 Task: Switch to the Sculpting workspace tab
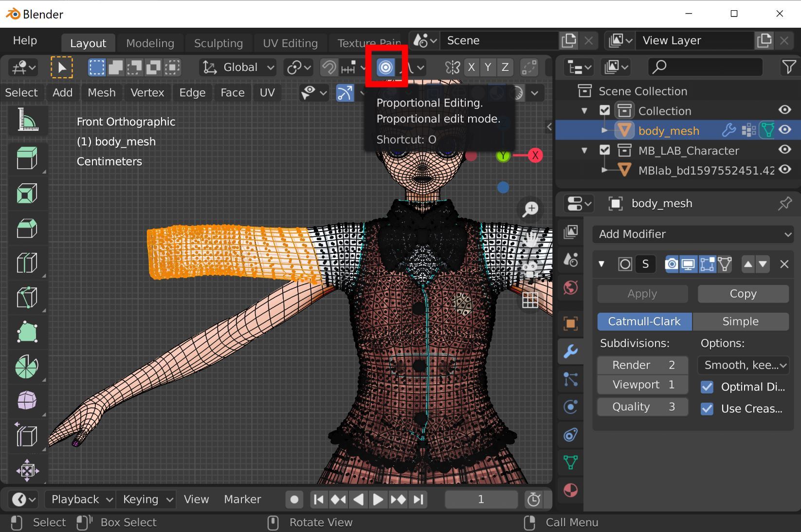218,43
